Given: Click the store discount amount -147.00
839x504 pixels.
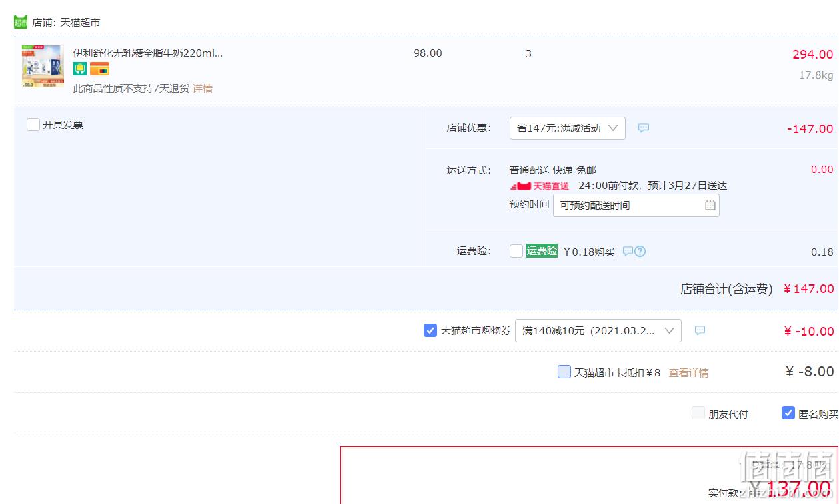Looking at the screenshot, I should point(810,129).
